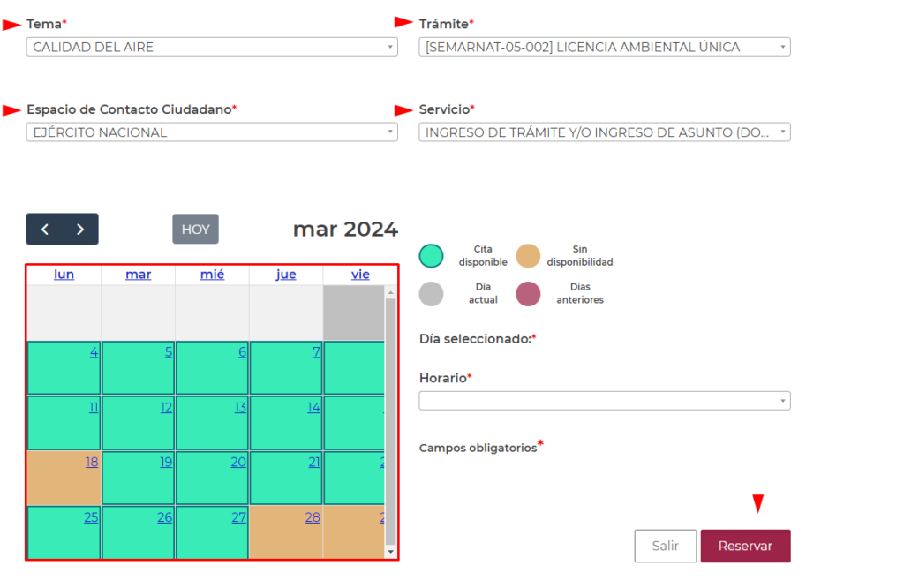Open the Servicio dropdown
The image size is (904, 588).
pos(604,132)
